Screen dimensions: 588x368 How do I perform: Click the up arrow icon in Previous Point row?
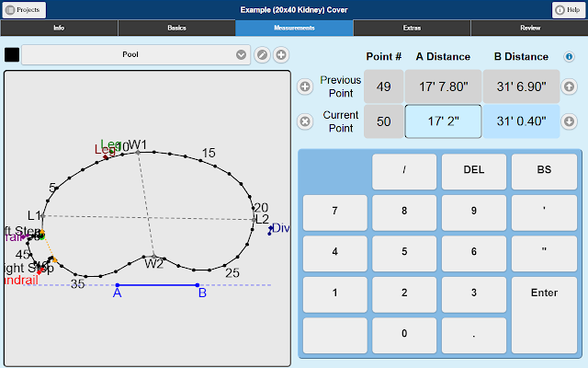(569, 86)
